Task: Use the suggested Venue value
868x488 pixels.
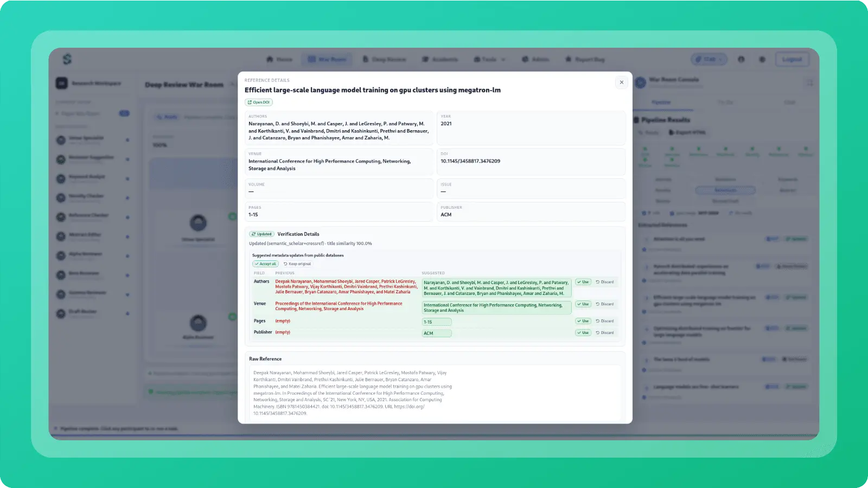Action: pyautogui.click(x=583, y=304)
